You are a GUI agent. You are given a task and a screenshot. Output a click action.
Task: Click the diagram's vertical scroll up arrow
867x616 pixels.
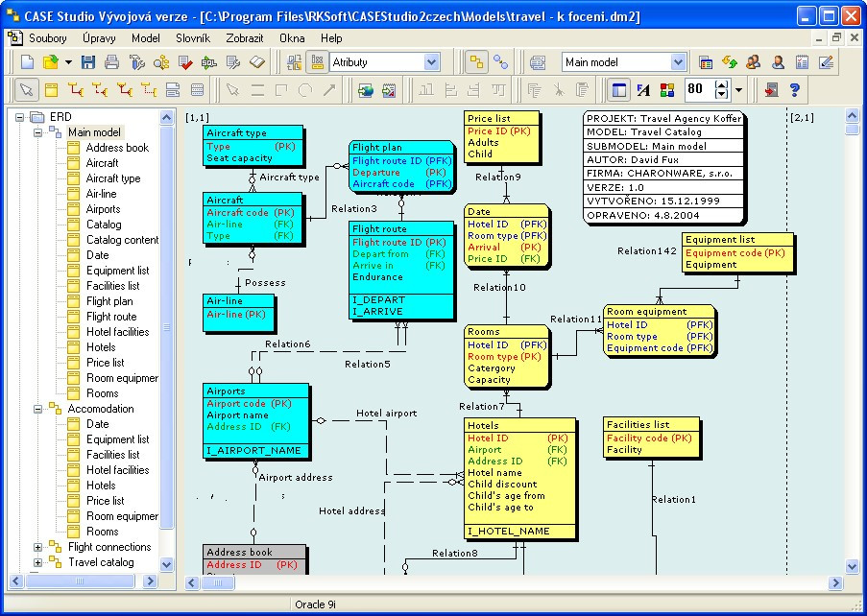(852, 116)
